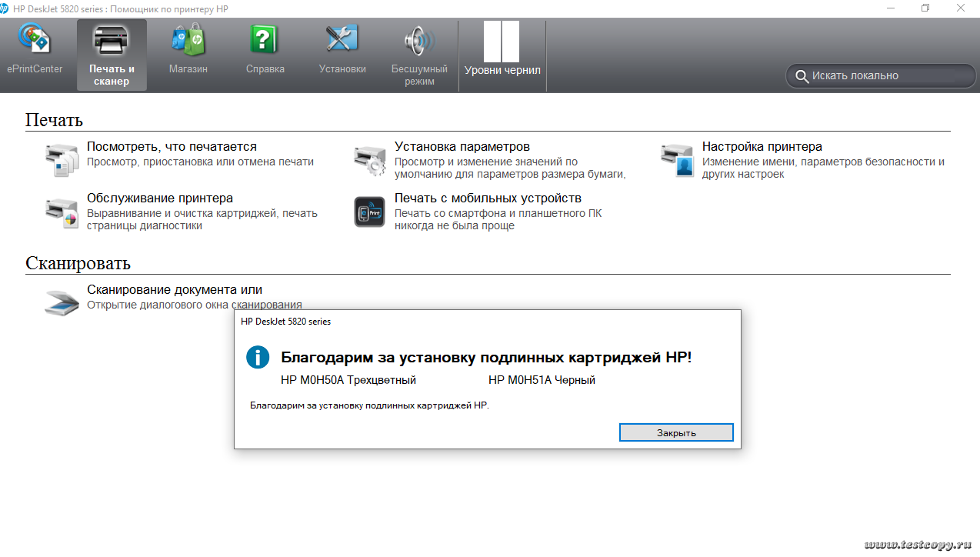Open Печать с мобильных устройств link
The image size is (980, 557).
pos(488,198)
